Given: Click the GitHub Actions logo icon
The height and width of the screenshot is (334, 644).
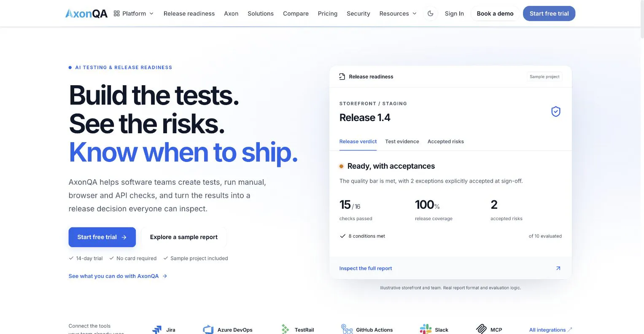Looking at the screenshot, I should [347, 329].
